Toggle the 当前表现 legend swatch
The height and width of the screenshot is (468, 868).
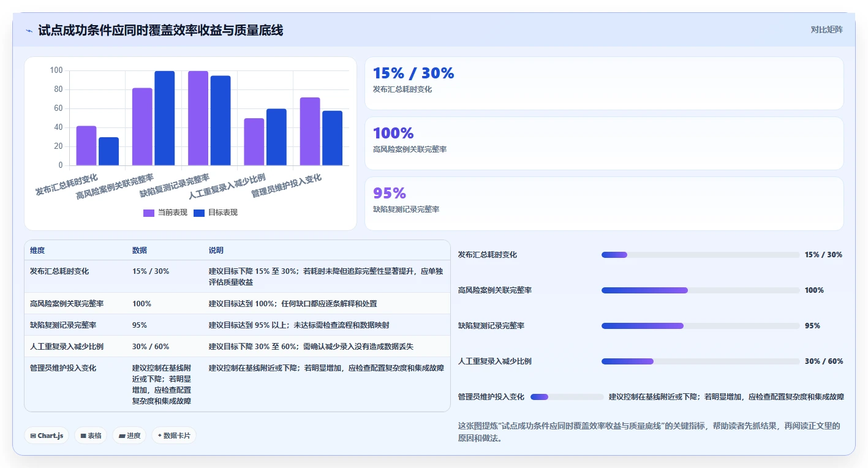(149, 213)
